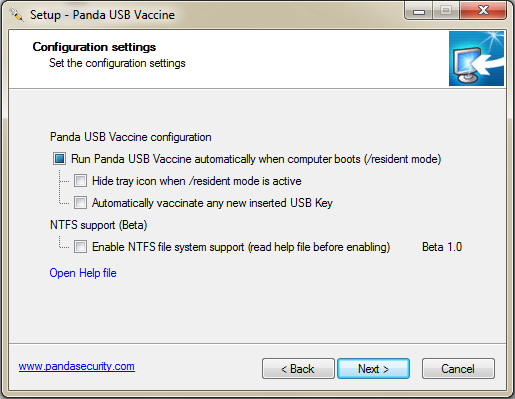Click 'Set the configuration settings' subtitle
515x399 pixels.
(x=117, y=63)
